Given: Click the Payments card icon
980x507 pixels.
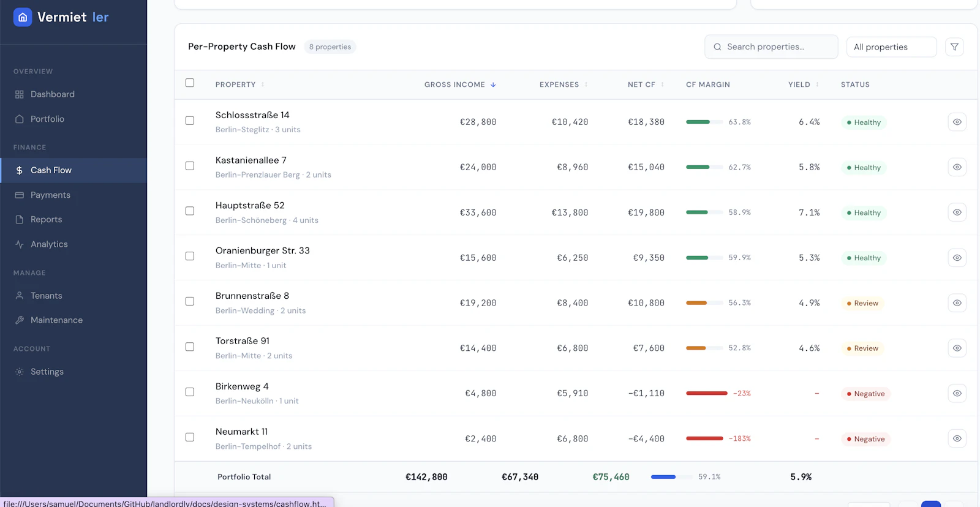Looking at the screenshot, I should coord(20,195).
